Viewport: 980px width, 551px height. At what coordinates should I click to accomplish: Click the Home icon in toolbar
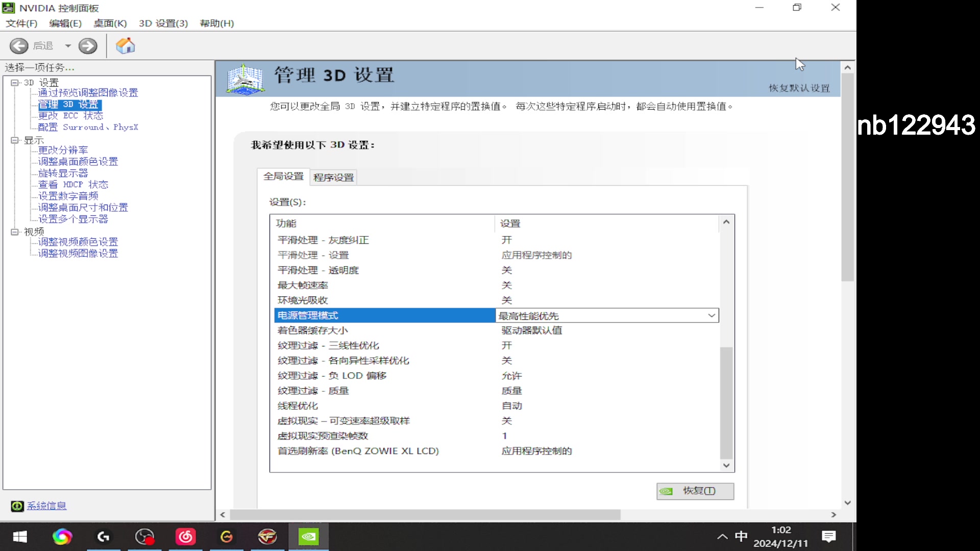click(125, 46)
